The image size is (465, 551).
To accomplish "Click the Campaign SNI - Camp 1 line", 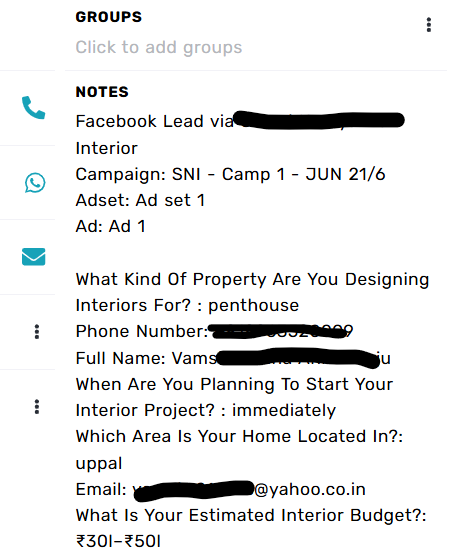I will click(230, 174).
